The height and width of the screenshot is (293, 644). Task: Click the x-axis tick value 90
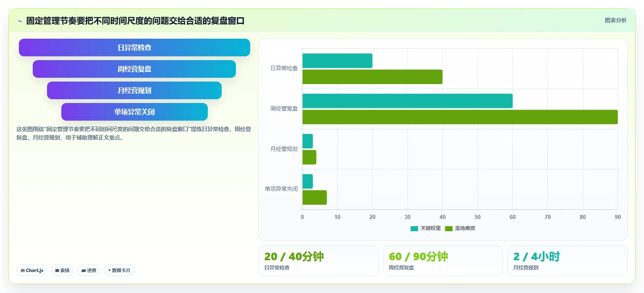click(x=618, y=217)
